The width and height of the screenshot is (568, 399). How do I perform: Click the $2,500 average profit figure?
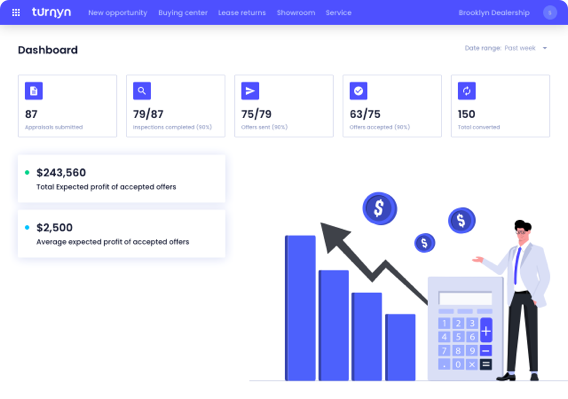tap(54, 228)
